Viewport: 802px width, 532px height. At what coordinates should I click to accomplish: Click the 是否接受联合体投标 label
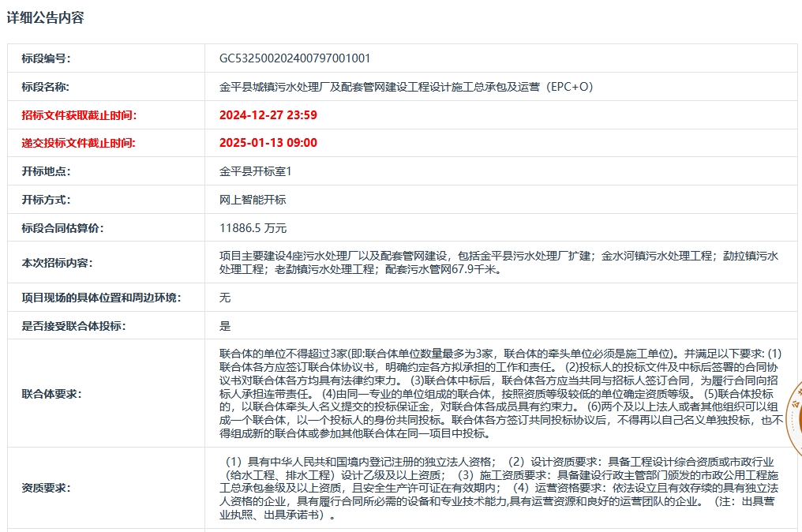(73, 326)
